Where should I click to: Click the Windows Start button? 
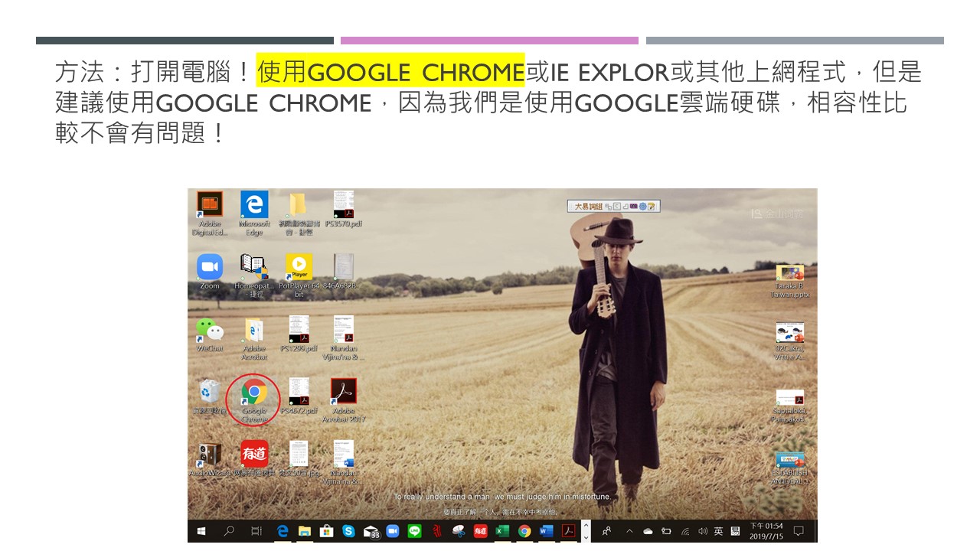click(202, 531)
